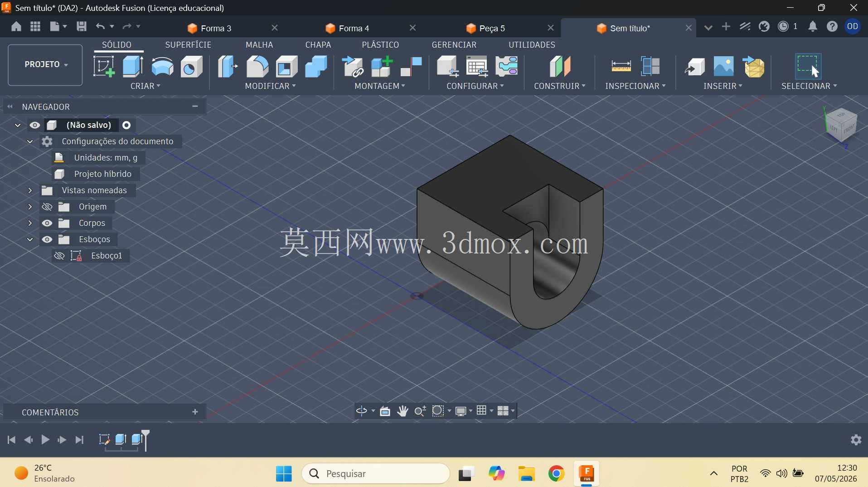Hide the Corpos folder
The width and height of the screenshot is (868, 487).
pos(47,223)
